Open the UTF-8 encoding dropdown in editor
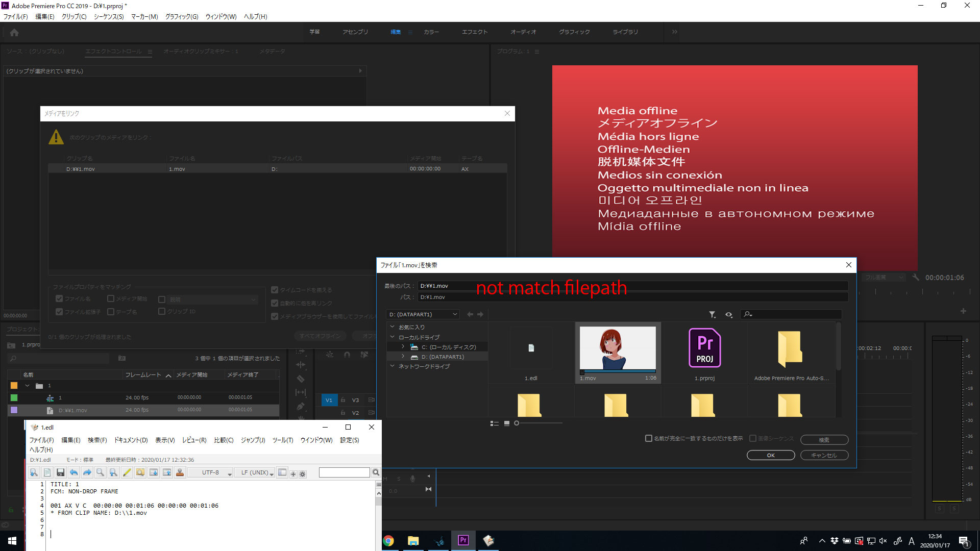 [x=210, y=473]
